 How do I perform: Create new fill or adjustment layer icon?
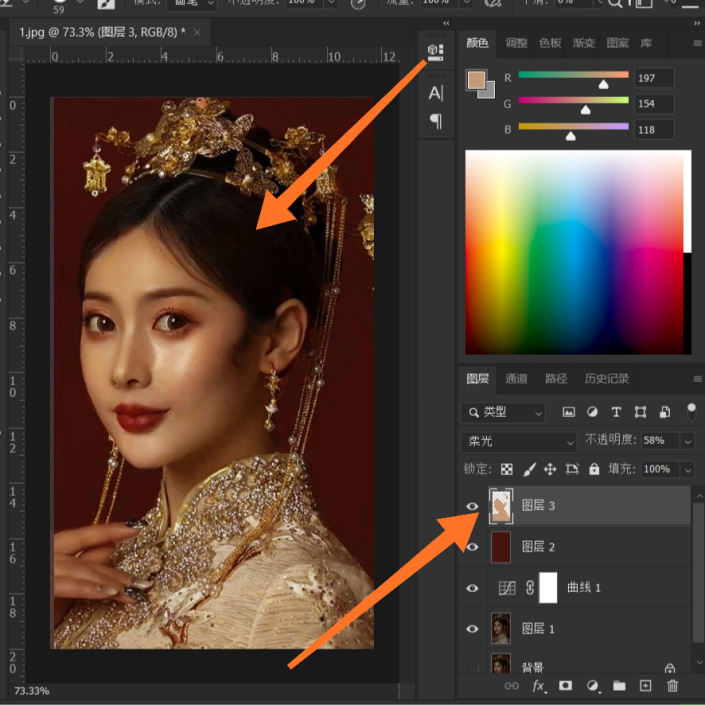pyautogui.click(x=593, y=686)
